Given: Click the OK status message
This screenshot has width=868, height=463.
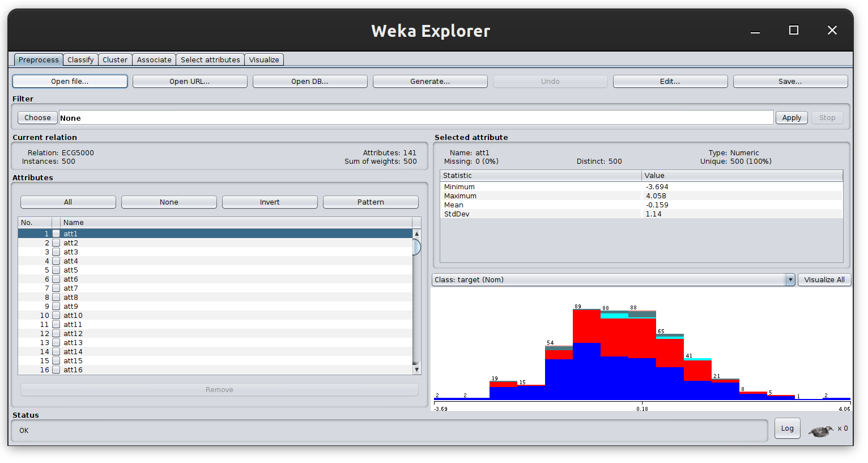Looking at the screenshot, I should tap(24, 430).
